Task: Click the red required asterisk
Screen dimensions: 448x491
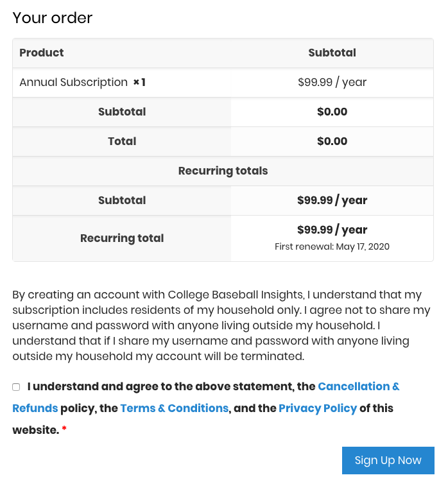Action: coord(64,430)
